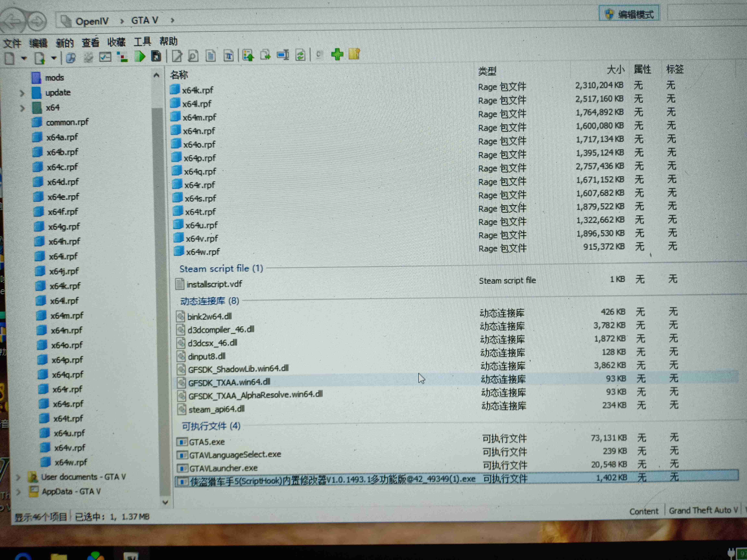Go forward with the right arrow button

37,21
